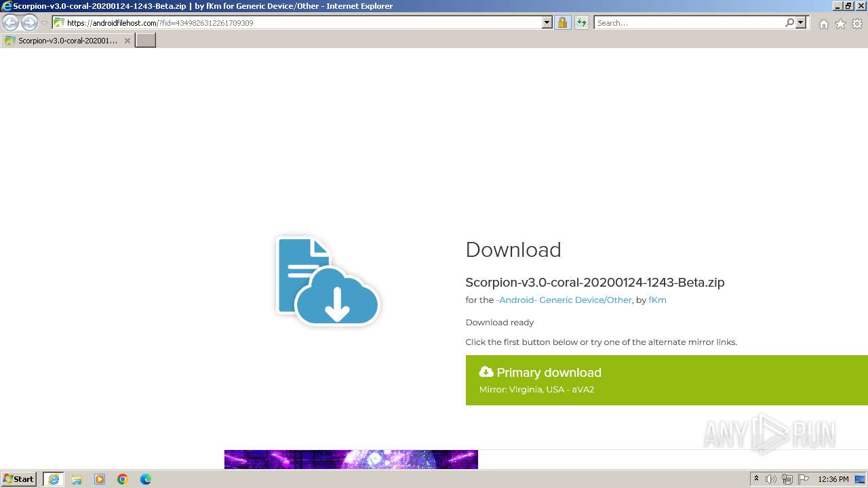Image resolution: width=868 pixels, height=488 pixels.
Task: Click the magnifying glass search icon
Action: point(789,23)
